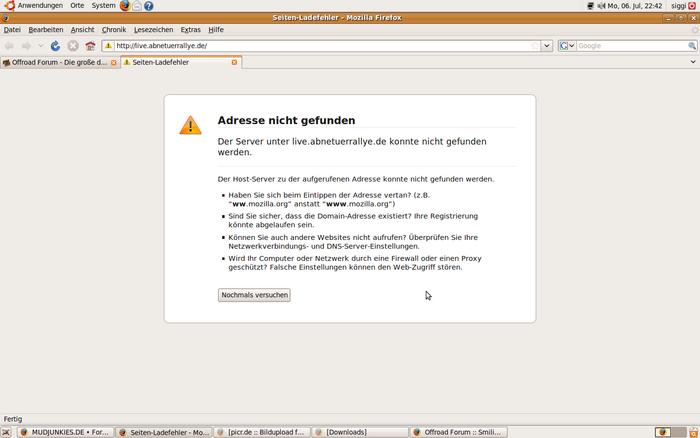Launch Firefox from the top panel icon
Image resolution: width=700 pixels, height=438 pixels.
tap(125, 5)
